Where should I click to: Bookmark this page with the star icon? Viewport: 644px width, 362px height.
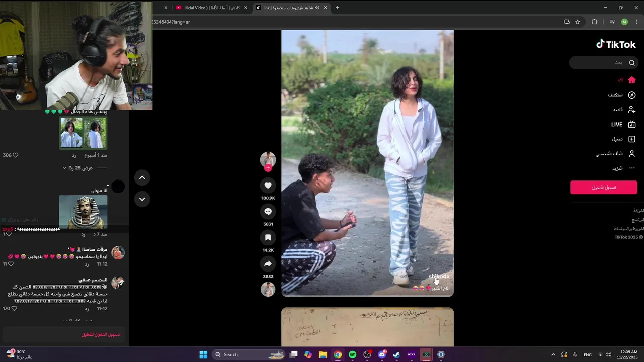(578, 22)
